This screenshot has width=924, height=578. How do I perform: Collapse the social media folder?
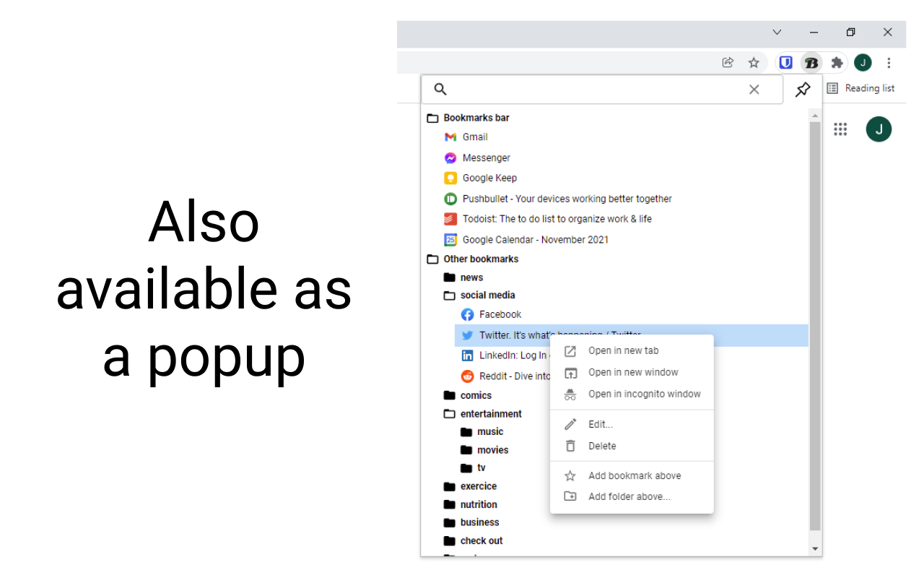479,296
